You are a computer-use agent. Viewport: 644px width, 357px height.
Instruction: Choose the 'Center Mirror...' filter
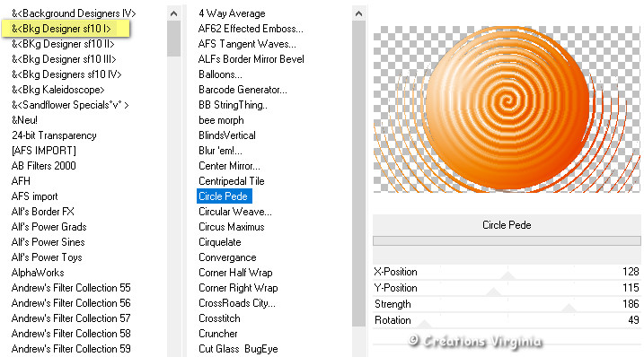tap(229, 166)
